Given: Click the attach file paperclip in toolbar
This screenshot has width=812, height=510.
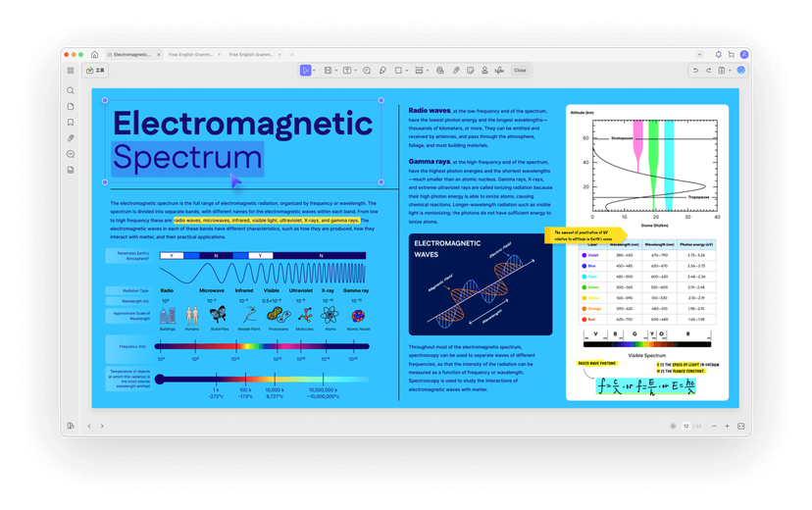Looking at the screenshot, I should (x=456, y=71).
